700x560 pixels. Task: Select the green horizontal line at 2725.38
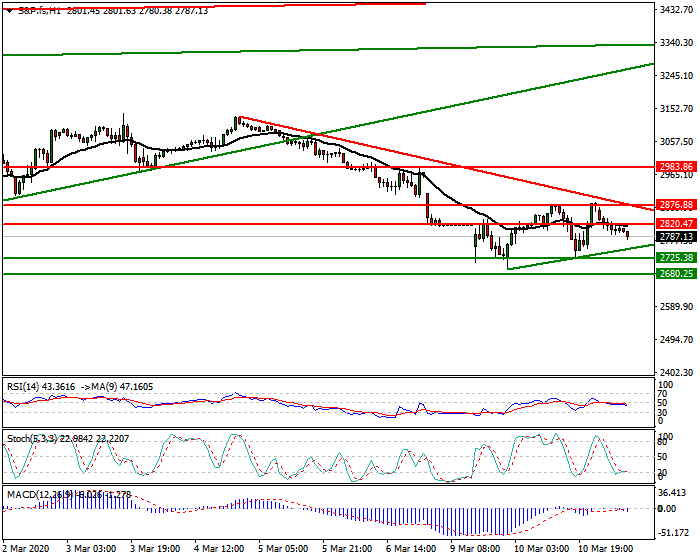click(x=328, y=258)
